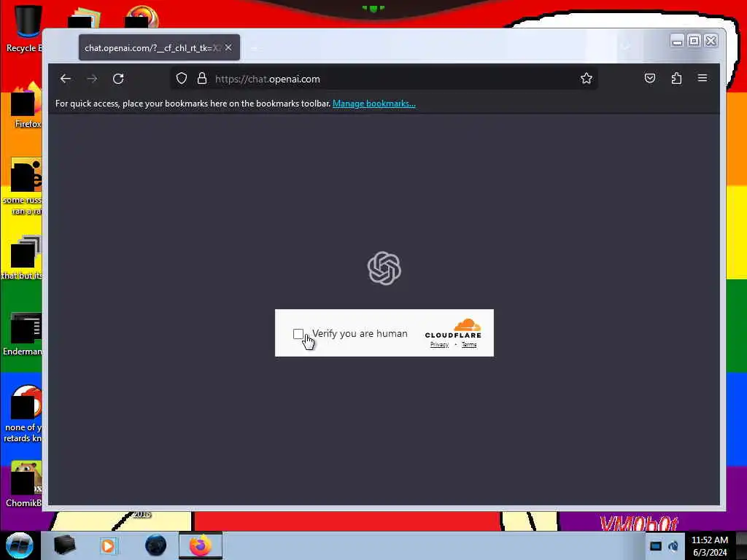The width and height of the screenshot is (747, 560).
Task: Click the black box taskbar icon
Action: click(x=65, y=545)
